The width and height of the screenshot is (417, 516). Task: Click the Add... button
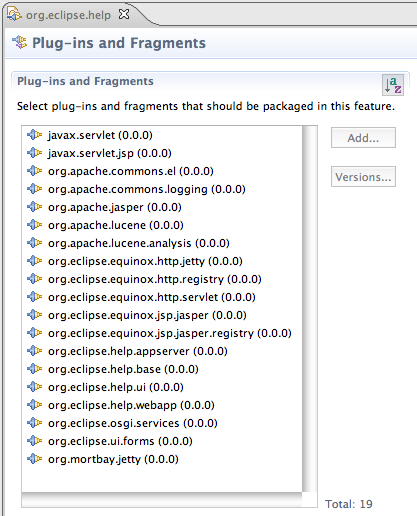[x=363, y=137]
